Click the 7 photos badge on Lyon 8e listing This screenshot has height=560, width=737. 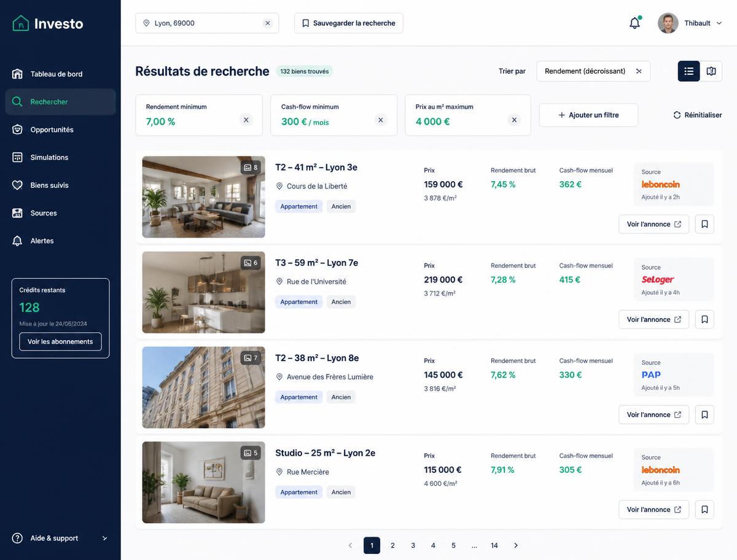[251, 358]
